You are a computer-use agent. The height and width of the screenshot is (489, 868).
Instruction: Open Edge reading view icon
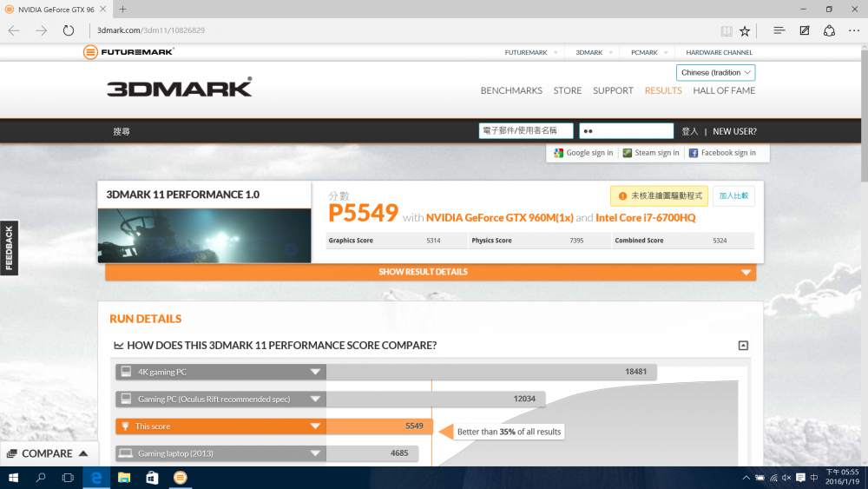click(727, 30)
